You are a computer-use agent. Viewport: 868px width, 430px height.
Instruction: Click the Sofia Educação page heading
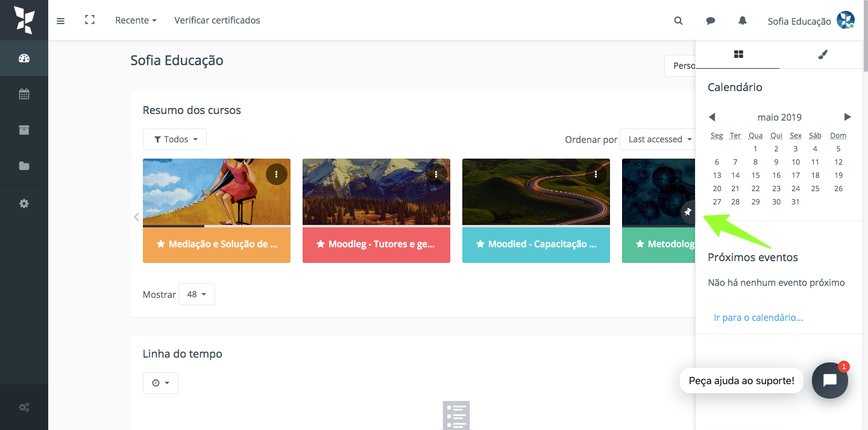[x=177, y=60]
